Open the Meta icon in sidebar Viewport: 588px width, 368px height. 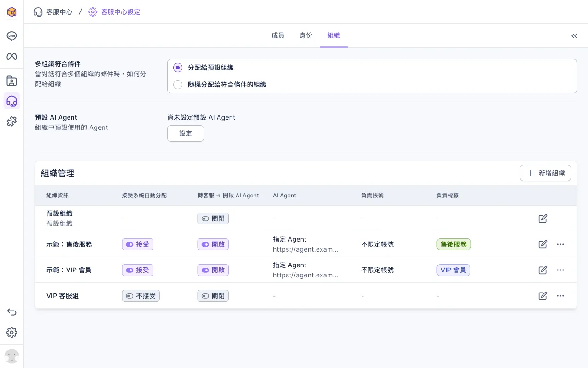[12, 56]
